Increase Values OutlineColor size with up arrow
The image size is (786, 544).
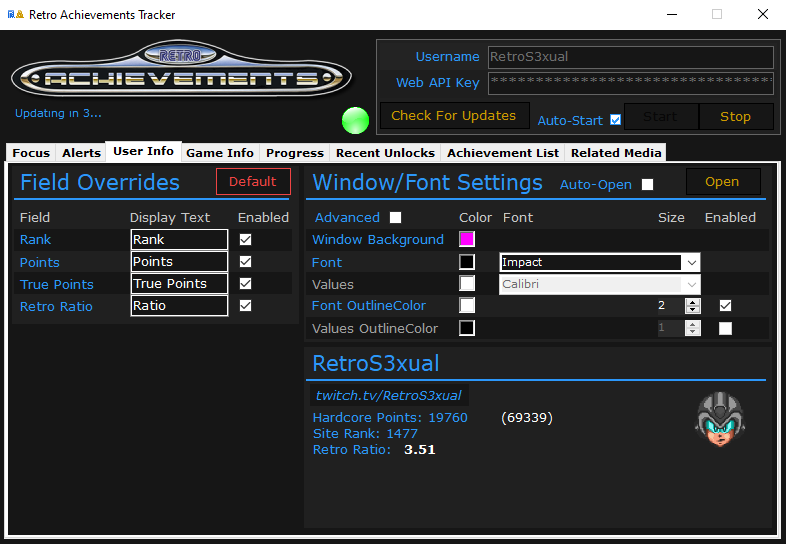pos(693,325)
